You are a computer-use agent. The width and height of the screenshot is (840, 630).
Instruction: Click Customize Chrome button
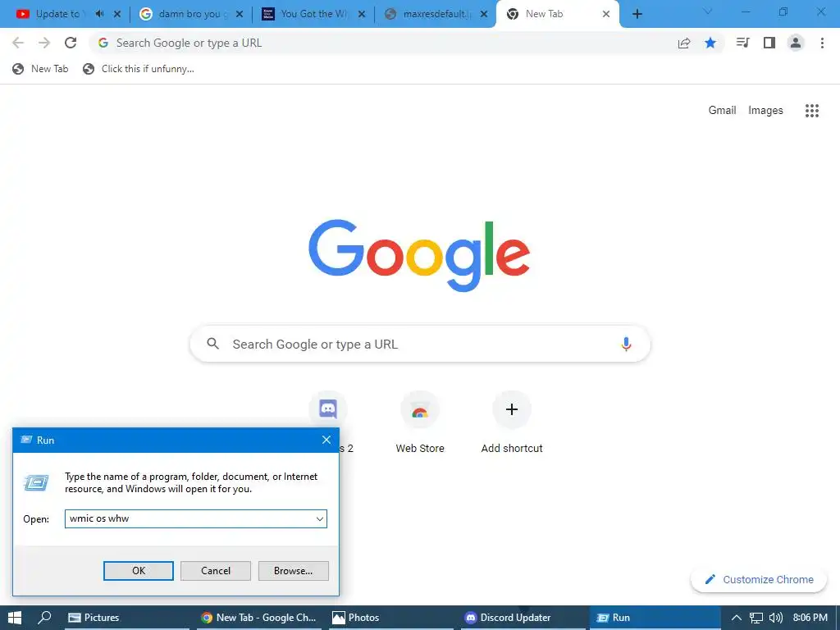[759, 580]
